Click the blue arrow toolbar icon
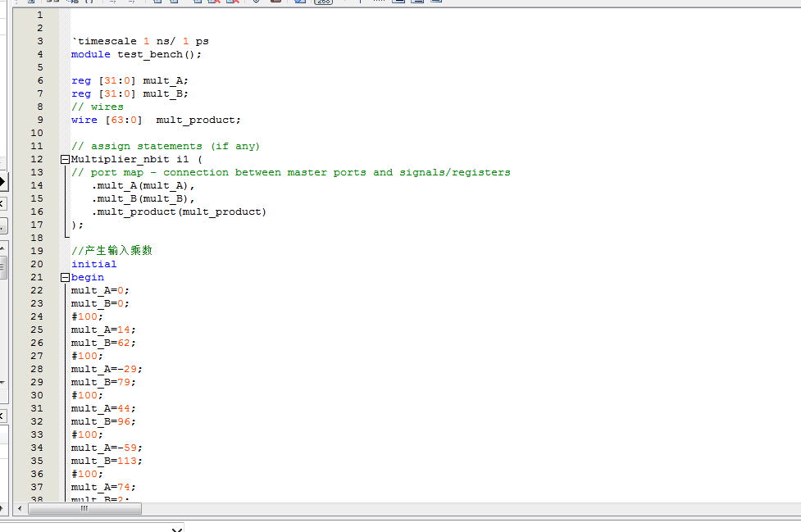 tap(298, 2)
